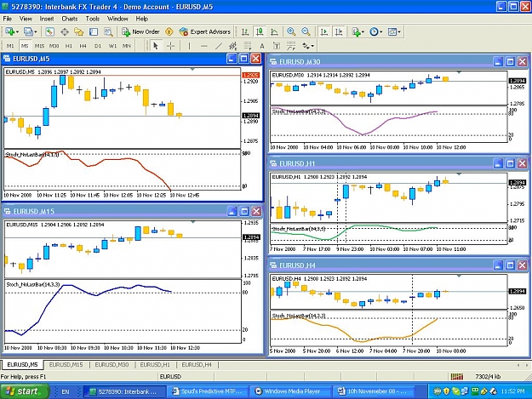The width and height of the screenshot is (532, 399).
Task: Toggle the Terminal window icon
Action: point(94,31)
